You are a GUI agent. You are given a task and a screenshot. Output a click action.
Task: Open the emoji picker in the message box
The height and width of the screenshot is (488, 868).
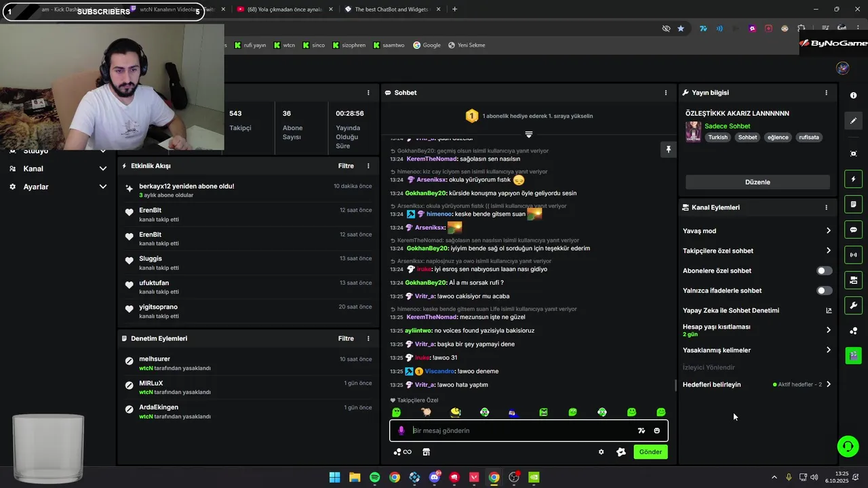(x=656, y=430)
